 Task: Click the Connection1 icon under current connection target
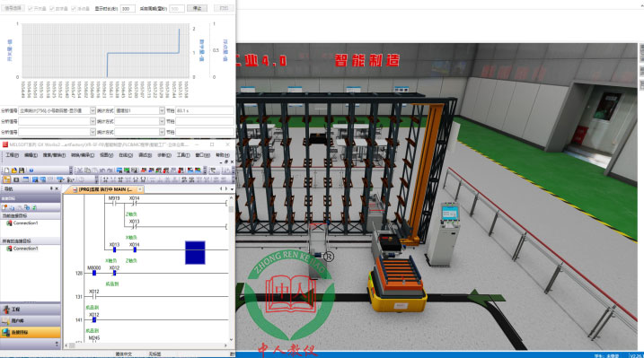(9, 223)
